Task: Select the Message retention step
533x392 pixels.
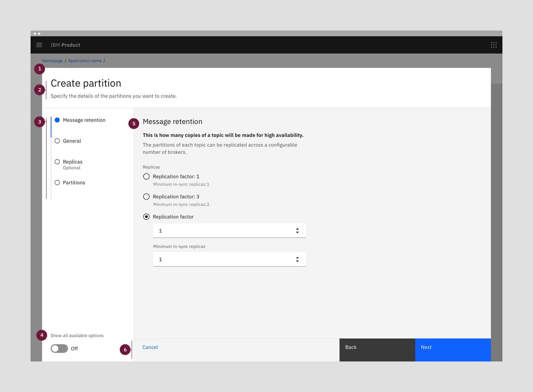Action: point(84,120)
